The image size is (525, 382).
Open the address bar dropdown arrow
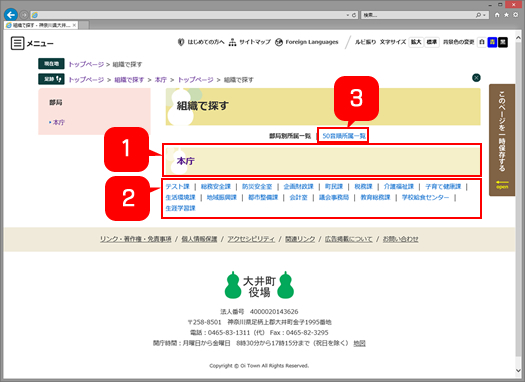point(348,15)
